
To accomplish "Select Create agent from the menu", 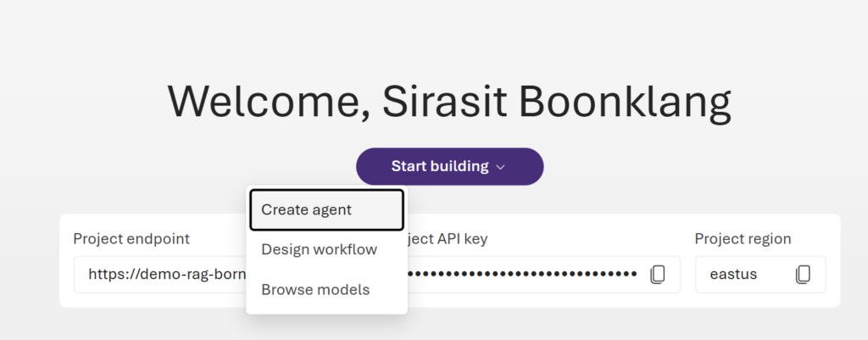I will point(326,209).
